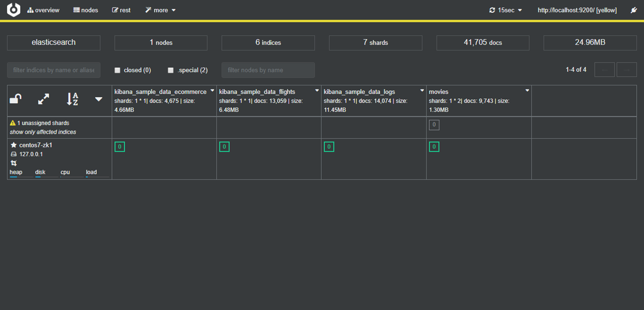Image resolution: width=644 pixels, height=310 pixels.
Task: Click the kibana_sample_data_ecommerce index name
Action: point(160,92)
